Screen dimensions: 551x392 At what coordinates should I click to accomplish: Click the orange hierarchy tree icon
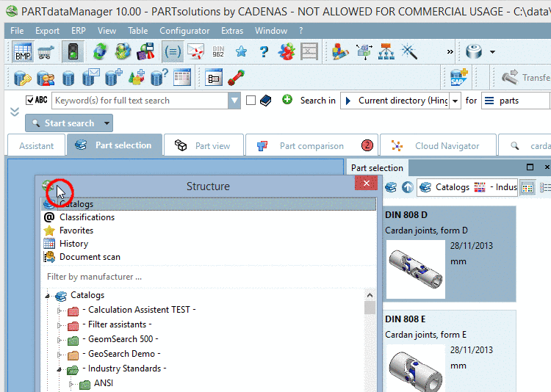click(386, 52)
